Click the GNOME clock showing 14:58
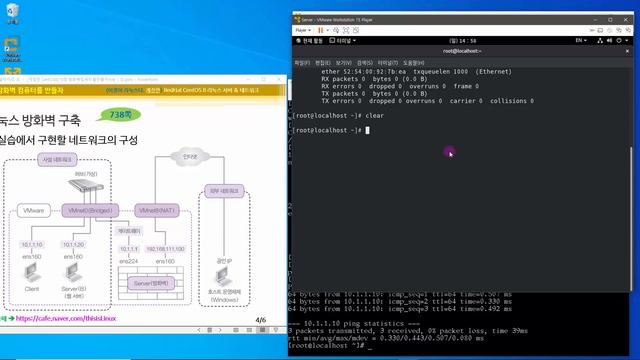Viewport: 640px width, 360px height. click(x=462, y=41)
